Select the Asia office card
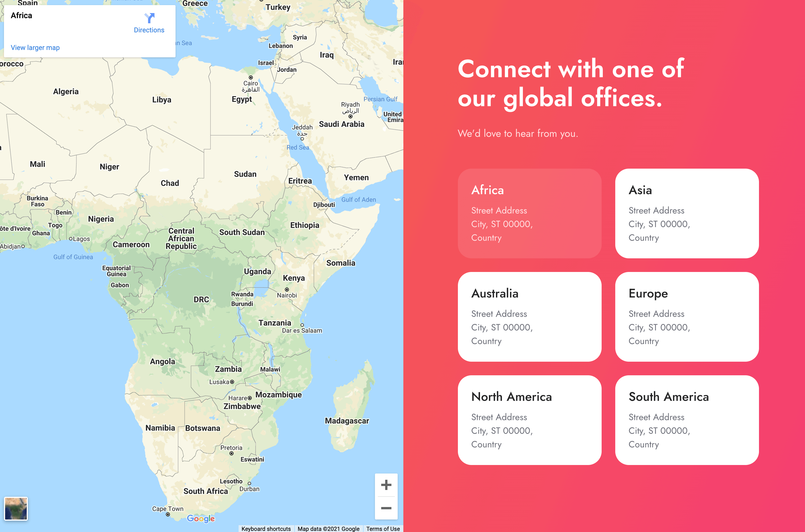 pyautogui.click(x=687, y=214)
